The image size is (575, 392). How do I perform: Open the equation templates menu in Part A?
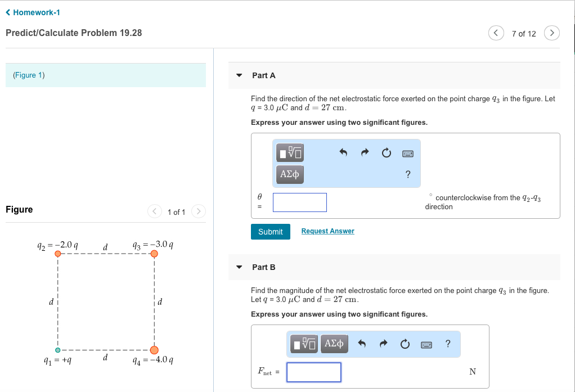coord(289,152)
